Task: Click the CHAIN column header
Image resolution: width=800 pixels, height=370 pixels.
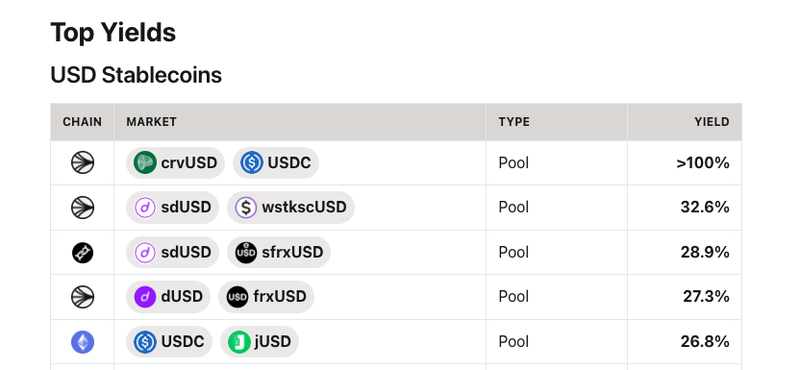Action: 82,122
